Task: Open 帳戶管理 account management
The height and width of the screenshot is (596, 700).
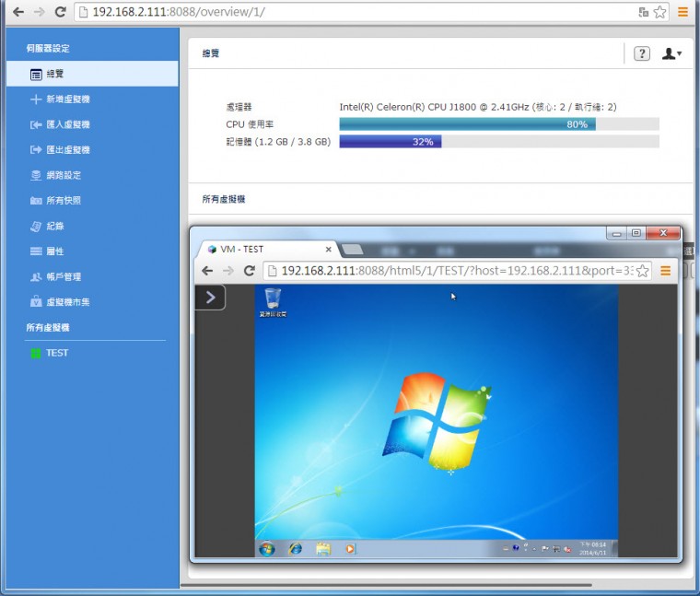Action: [x=63, y=276]
